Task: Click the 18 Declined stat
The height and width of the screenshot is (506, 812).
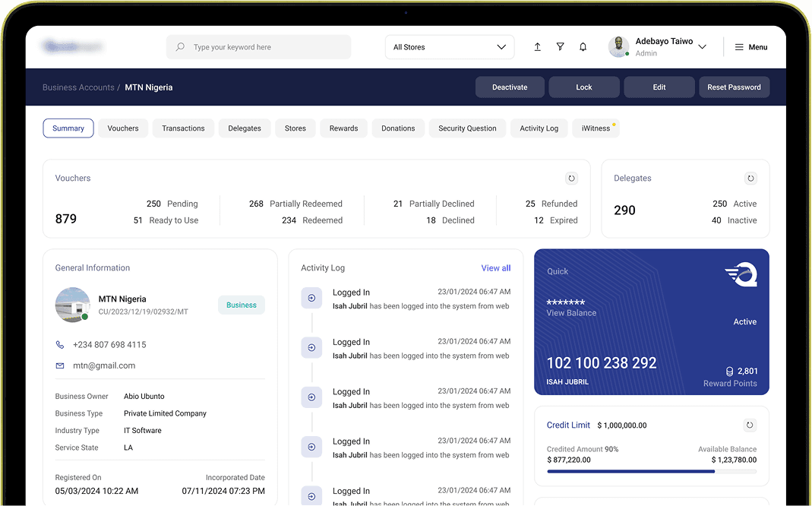Action: click(450, 220)
